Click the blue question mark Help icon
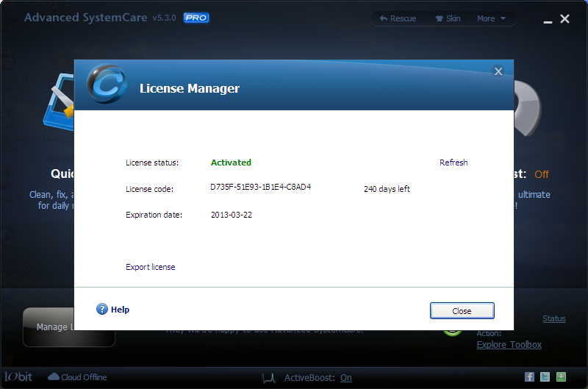The width and height of the screenshot is (588, 389). [102, 309]
